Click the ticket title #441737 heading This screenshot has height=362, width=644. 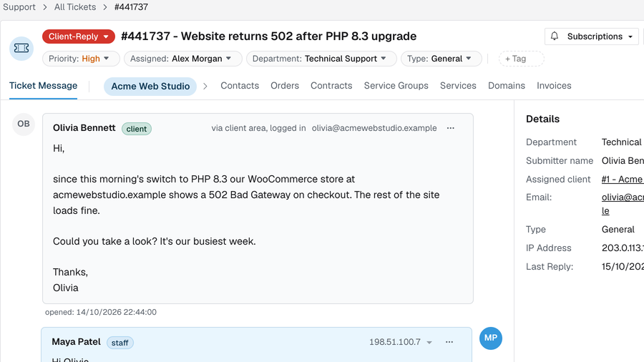coord(268,36)
